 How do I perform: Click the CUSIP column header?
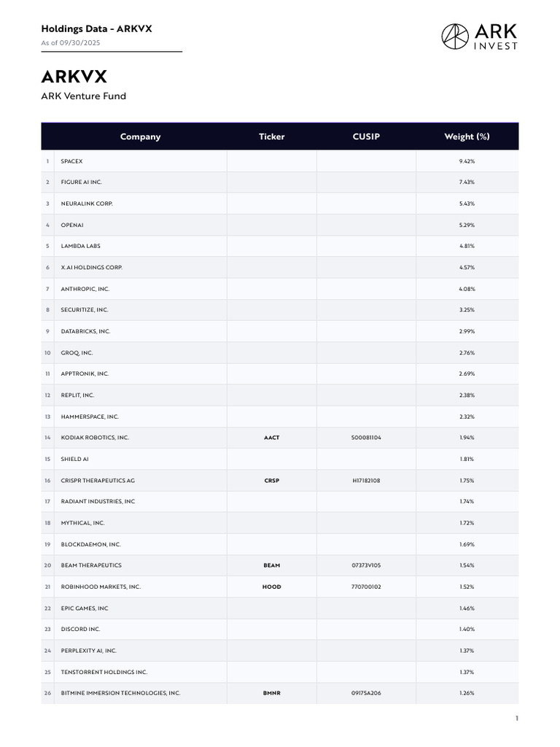click(366, 136)
